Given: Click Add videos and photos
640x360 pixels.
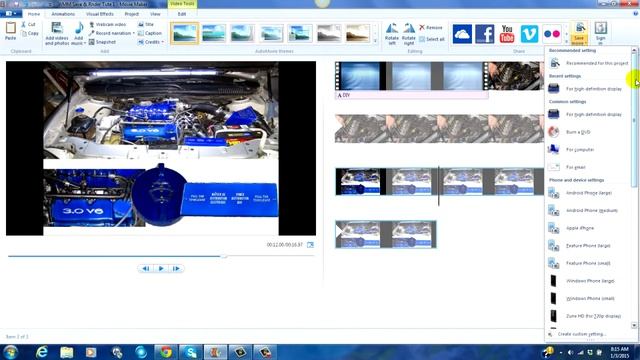Looking at the screenshot, I should point(57,33).
